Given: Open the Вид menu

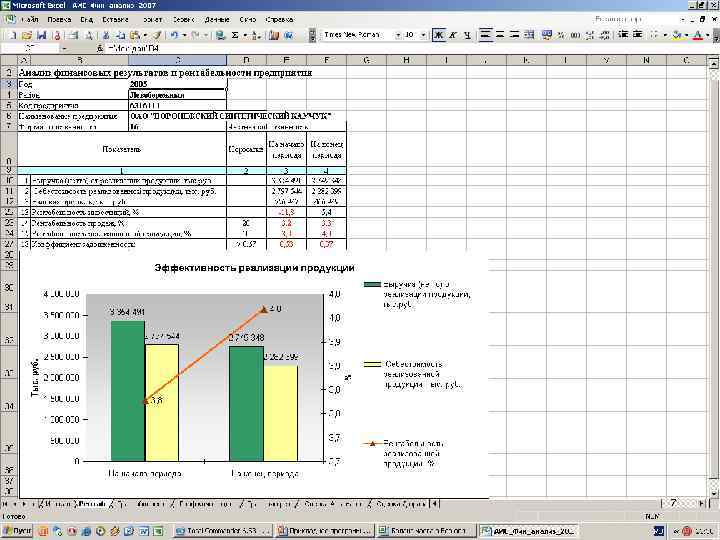Looking at the screenshot, I should coord(86,20).
